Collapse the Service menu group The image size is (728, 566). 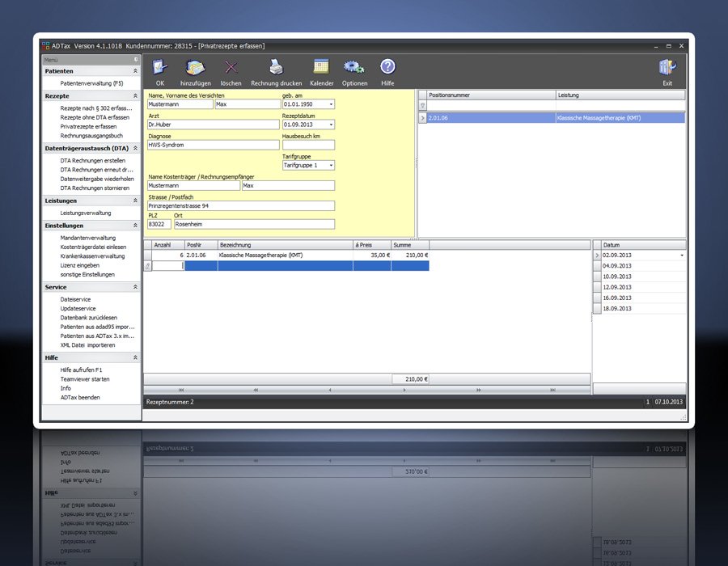pyautogui.click(x=135, y=287)
